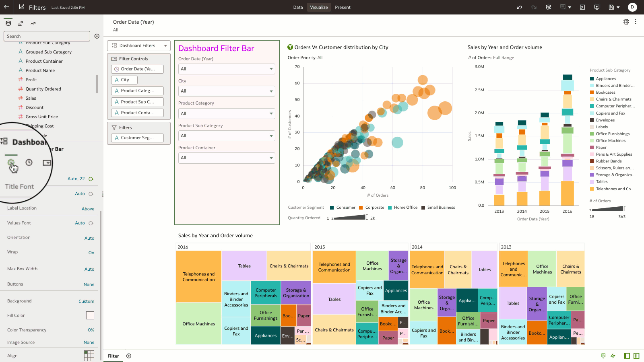644x362 pixels.
Task: Toggle the Wrap setting off
Action: click(91, 252)
